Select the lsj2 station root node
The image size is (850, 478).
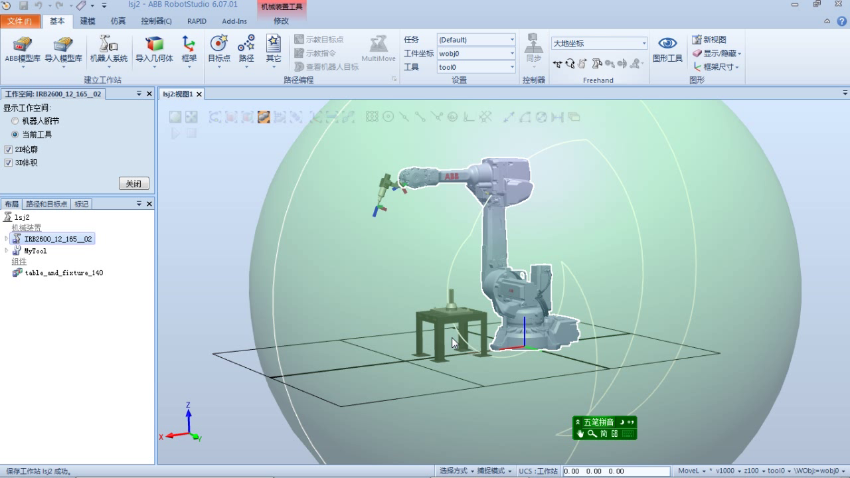22,217
